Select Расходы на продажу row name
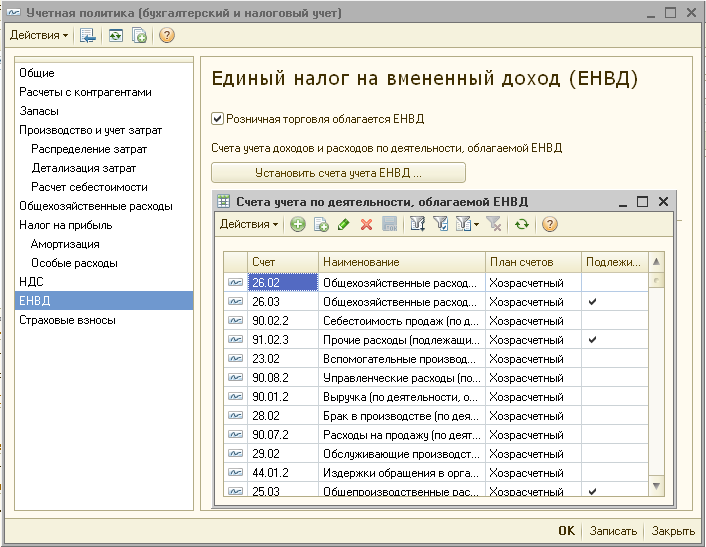 tap(402, 435)
